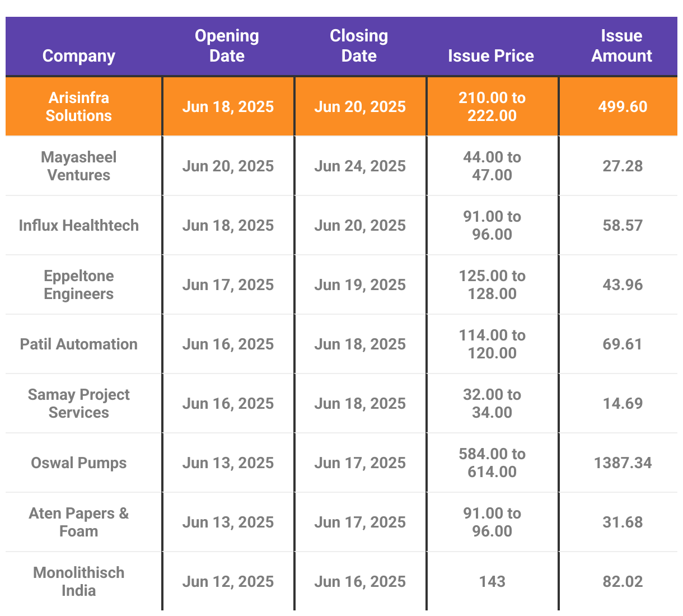Click the Closing Date column header

click(x=359, y=46)
